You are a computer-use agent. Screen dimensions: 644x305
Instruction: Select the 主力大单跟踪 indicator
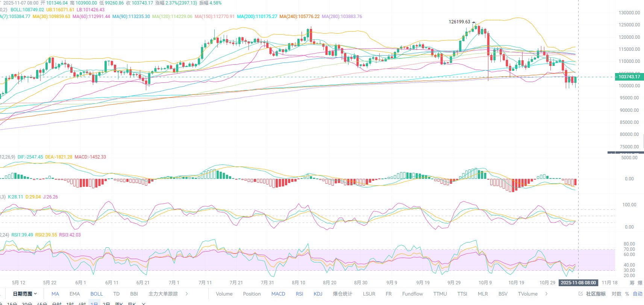tap(163, 294)
